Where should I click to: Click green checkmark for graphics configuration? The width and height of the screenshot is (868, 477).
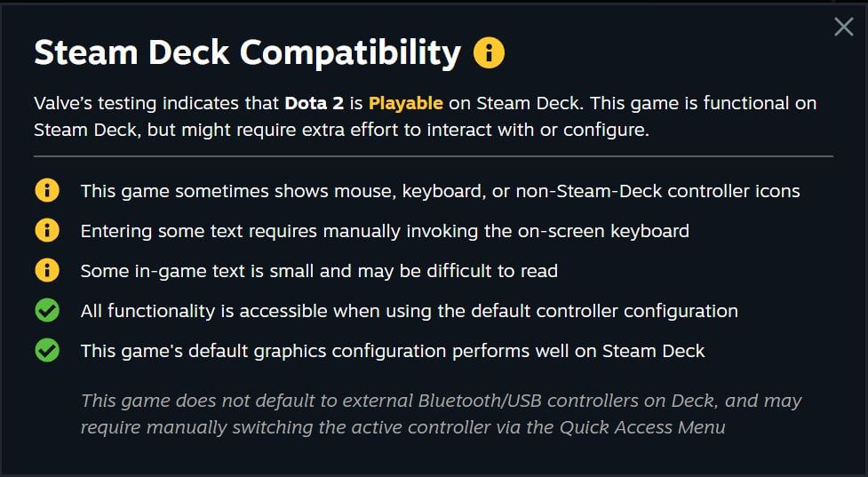click(x=47, y=350)
